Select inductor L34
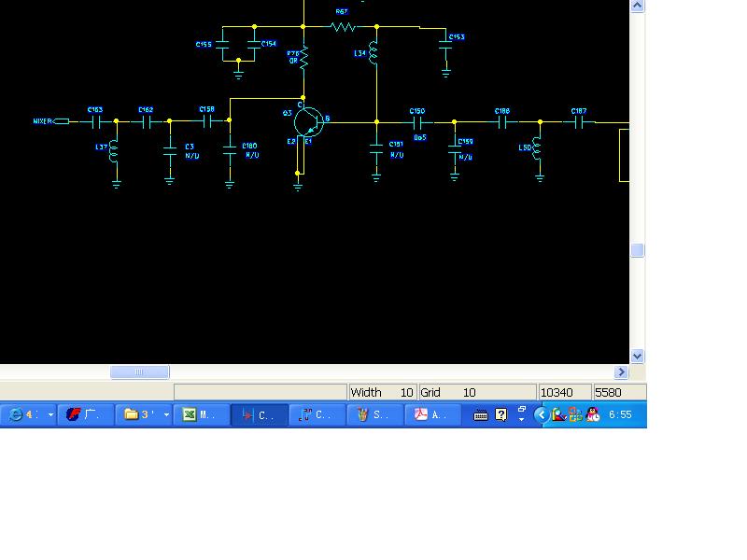This screenshot has width=747, height=560. coord(373,53)
